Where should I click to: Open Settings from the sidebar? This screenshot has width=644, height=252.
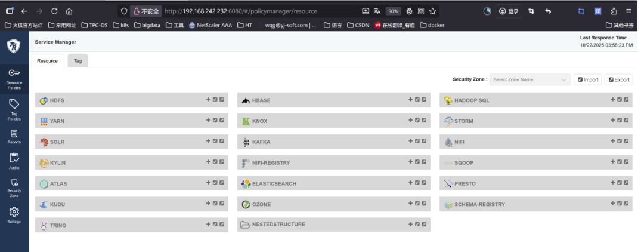(14, 215)
